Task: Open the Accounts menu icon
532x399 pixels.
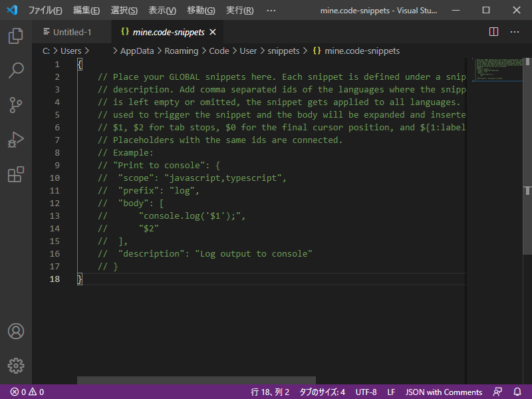Action: point(15,331)
